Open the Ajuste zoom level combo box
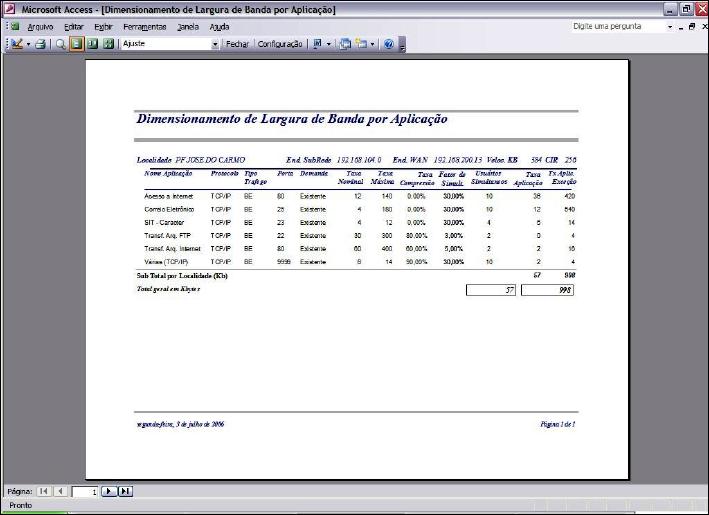Image resolution: width=709 pixels, height=515 pixels. pyautogui.click(x=170, y=44)
